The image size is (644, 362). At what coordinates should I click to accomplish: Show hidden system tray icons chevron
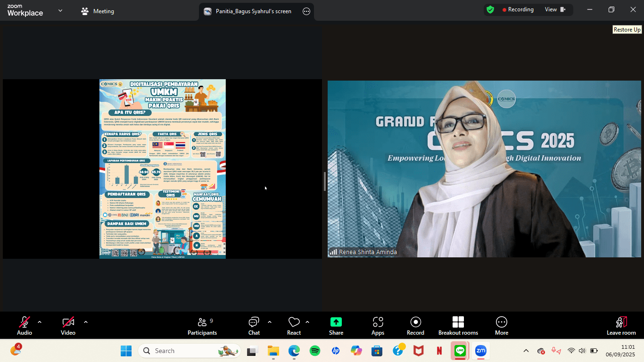526,351
